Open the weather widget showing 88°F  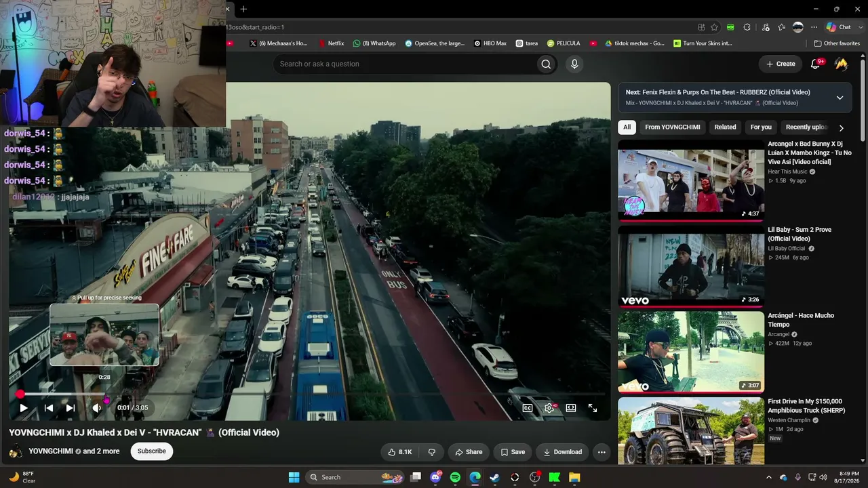(22, 477)
